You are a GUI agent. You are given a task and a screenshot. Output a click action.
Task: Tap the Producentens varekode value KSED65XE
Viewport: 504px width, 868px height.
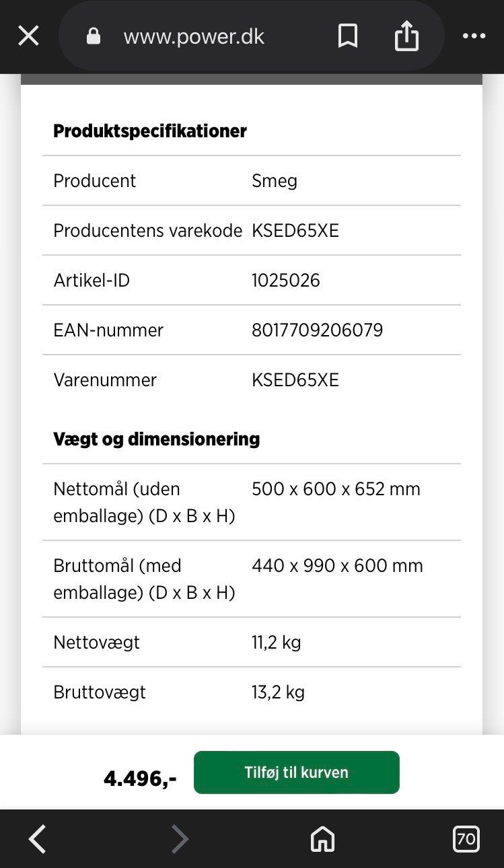pos(295,231)
